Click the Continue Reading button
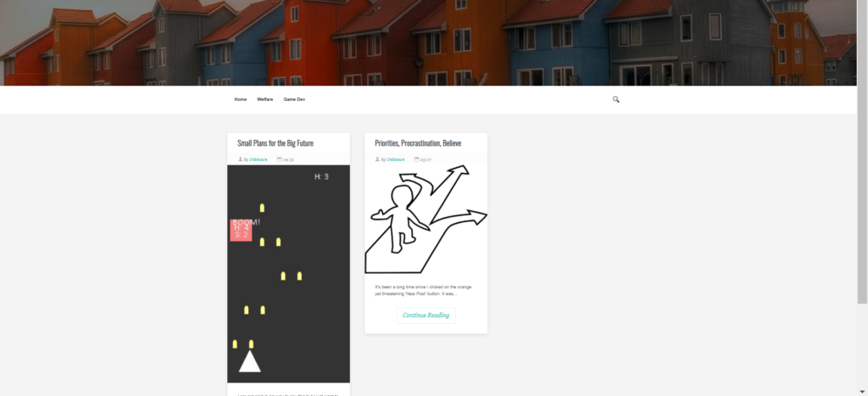 [426, 315]
